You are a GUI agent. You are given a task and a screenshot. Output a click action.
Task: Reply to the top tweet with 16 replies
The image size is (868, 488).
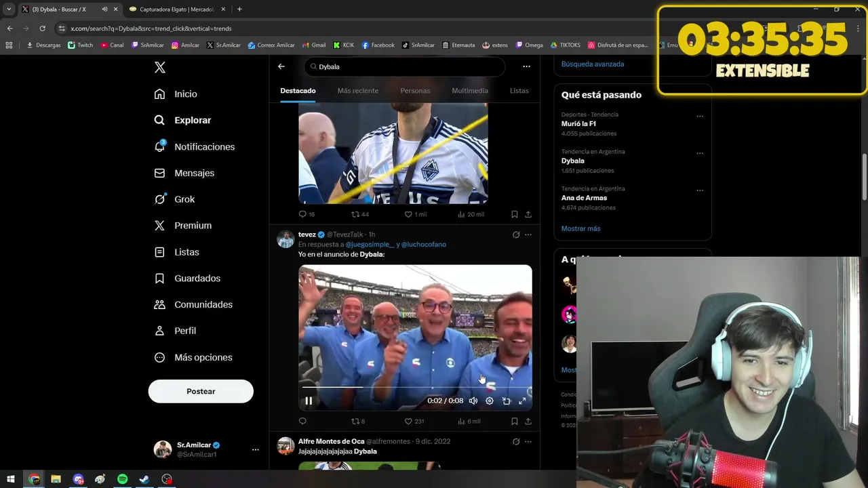click(307, 214)
